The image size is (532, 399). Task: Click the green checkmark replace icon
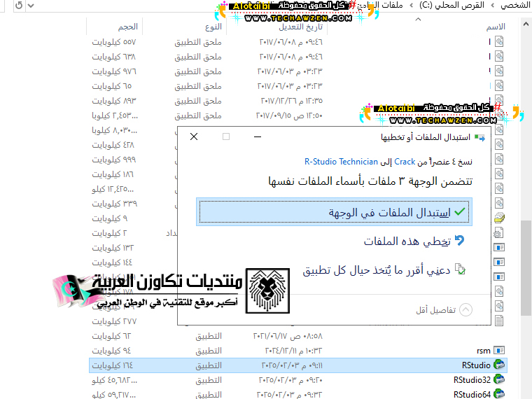(x=460, y=211)
